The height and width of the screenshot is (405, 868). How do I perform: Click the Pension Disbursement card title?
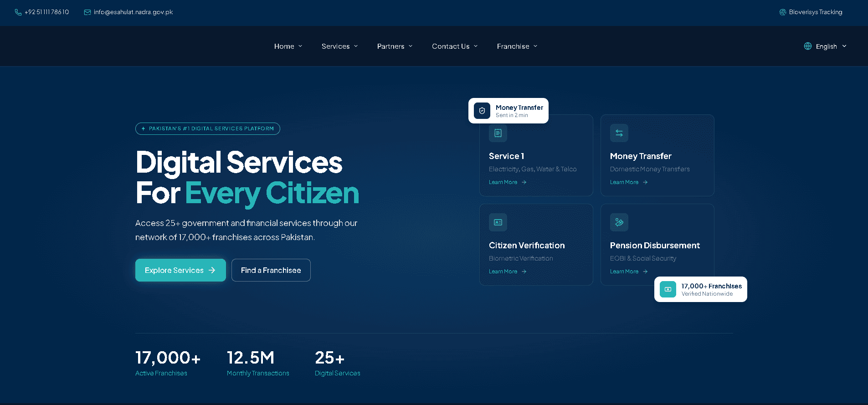click(x=655, y=246)
